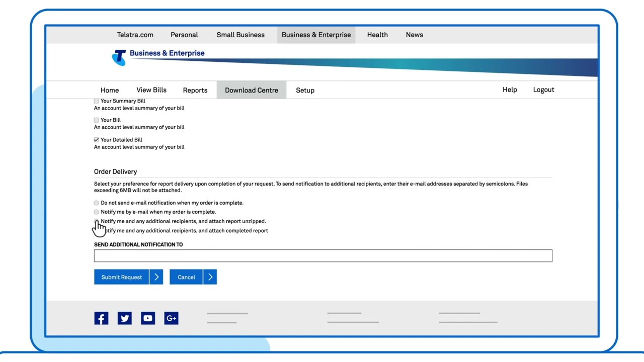Open the Twitter social icon
The image size is (644, 362).
pyautogui.click(x=125, y=318)
